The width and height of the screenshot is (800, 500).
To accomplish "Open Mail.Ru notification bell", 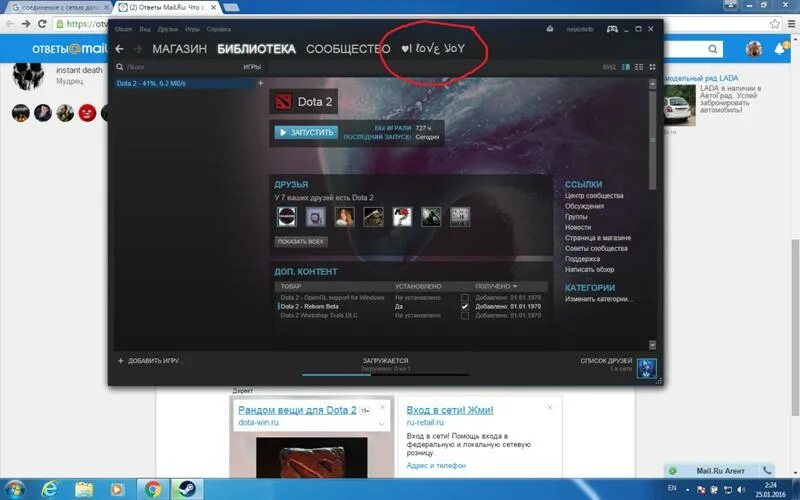I will point(780,49).
